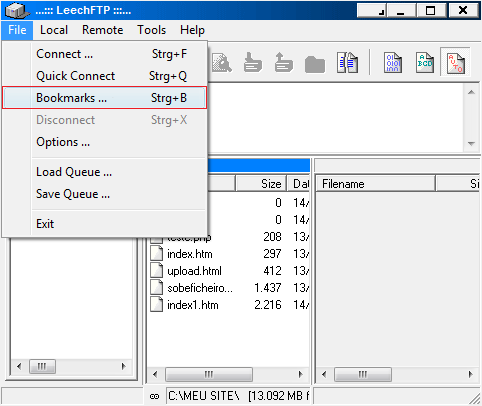Select Quick Connect menu entry

[105, 76]
